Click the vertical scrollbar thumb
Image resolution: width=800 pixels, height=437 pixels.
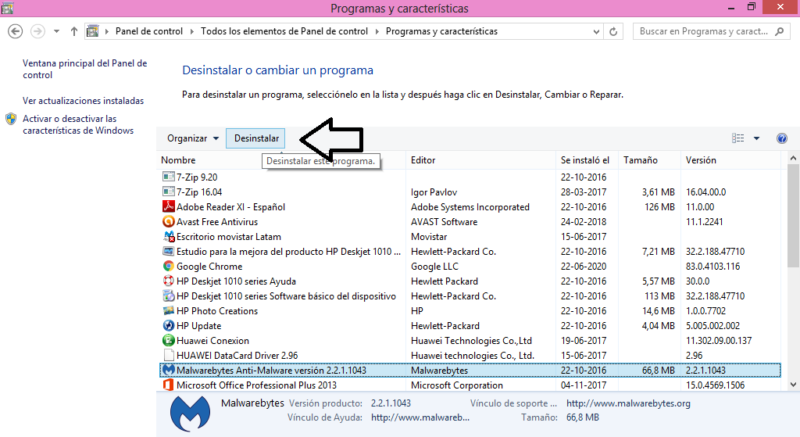793,216
